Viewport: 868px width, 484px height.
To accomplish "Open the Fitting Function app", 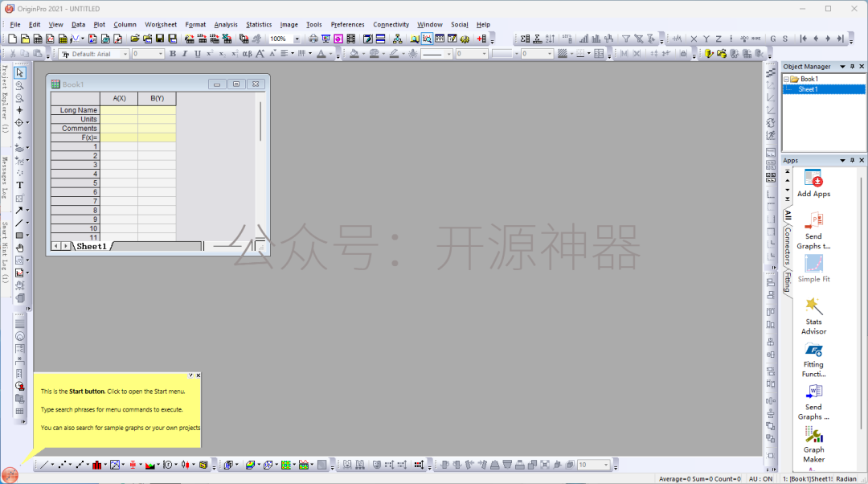I will [813, 360].
